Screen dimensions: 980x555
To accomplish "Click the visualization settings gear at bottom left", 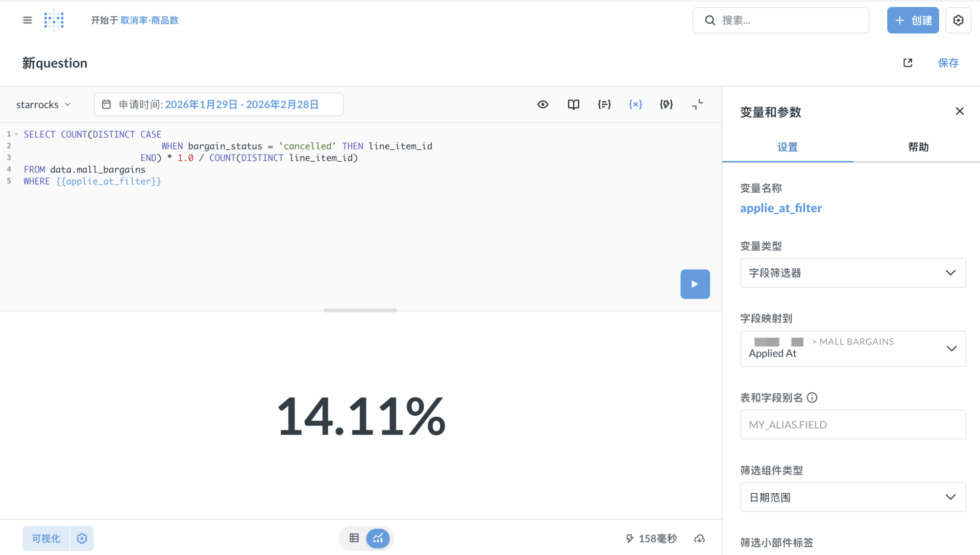I will 82,538.
